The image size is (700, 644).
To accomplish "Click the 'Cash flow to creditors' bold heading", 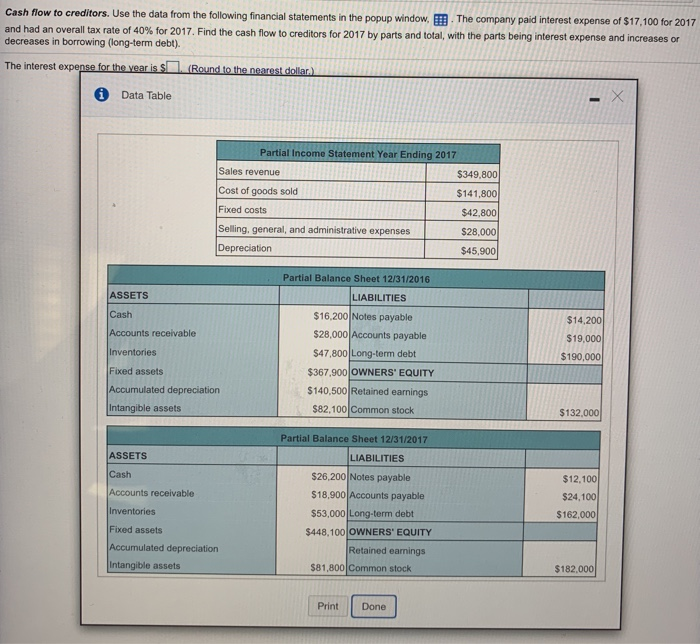I will click(57, 13).
